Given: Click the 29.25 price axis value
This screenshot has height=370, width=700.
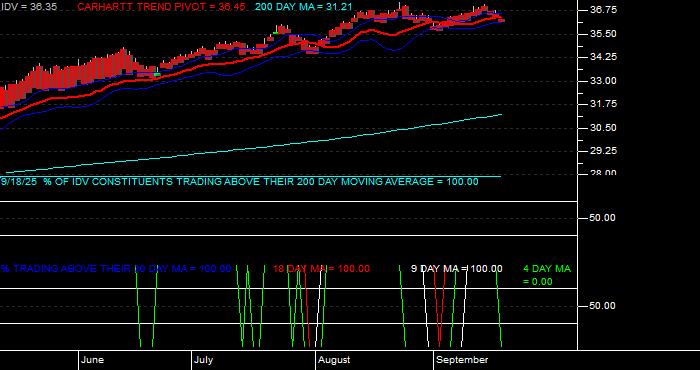Looking at the screenshot, I should point(604,151).
